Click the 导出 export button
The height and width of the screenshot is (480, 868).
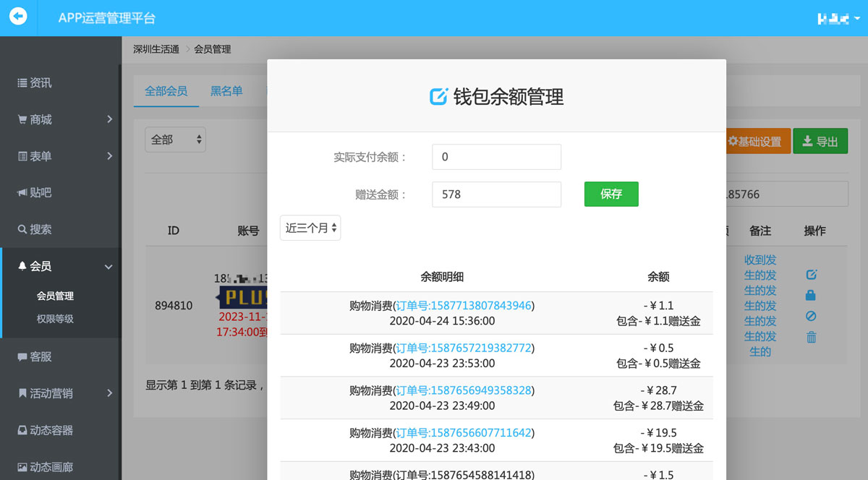[820, 141]
